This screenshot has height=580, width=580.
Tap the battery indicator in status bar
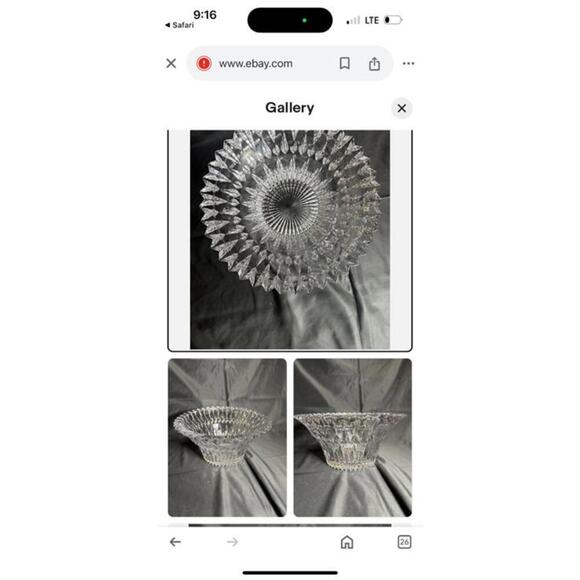pyautogui.click(x=393, y=20)
